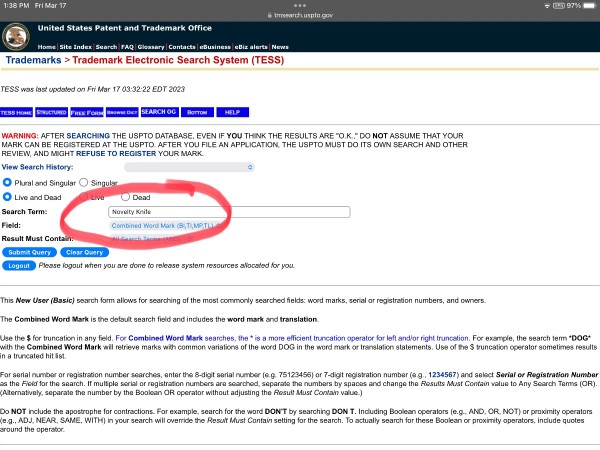Click the Free Form search button
Screen dimensions: 600x450
87,112
